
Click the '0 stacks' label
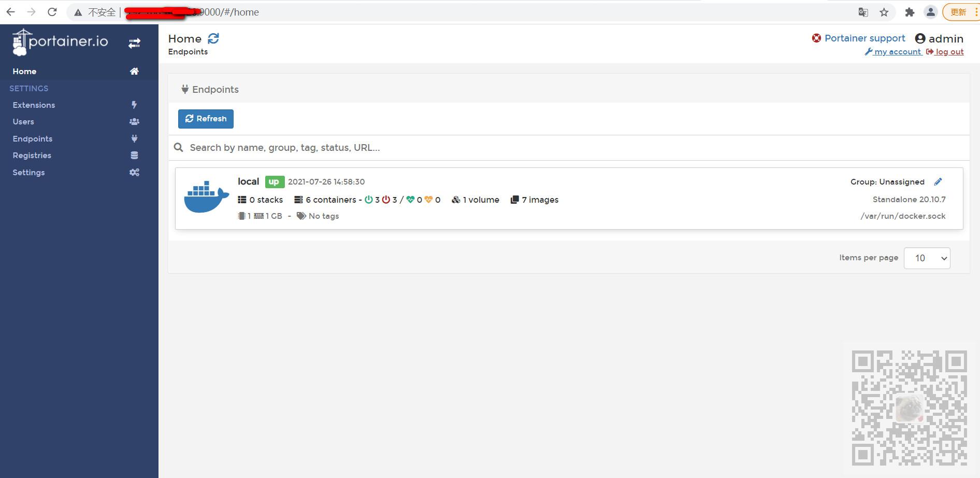point(266,200)
